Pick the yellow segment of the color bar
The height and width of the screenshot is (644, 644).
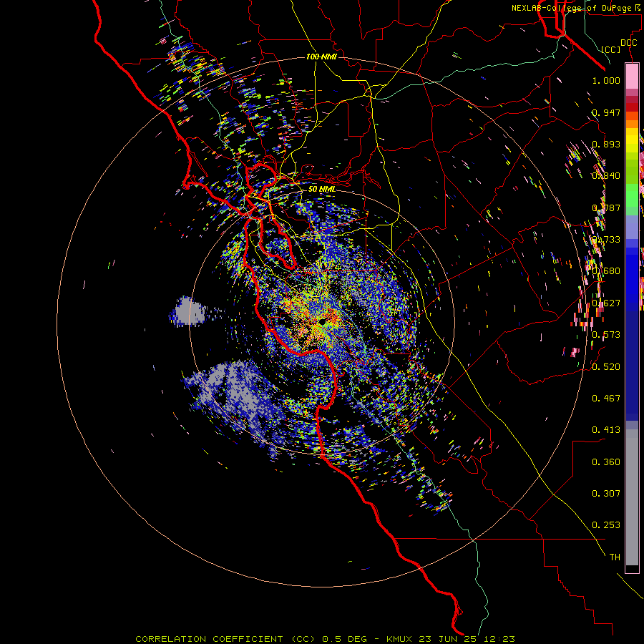coord(632,141)
